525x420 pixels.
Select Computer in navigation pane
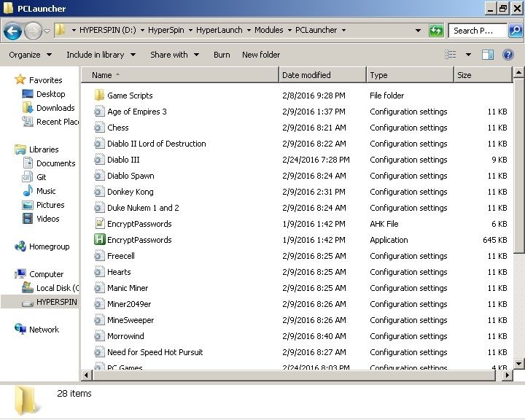click(39, 274)
